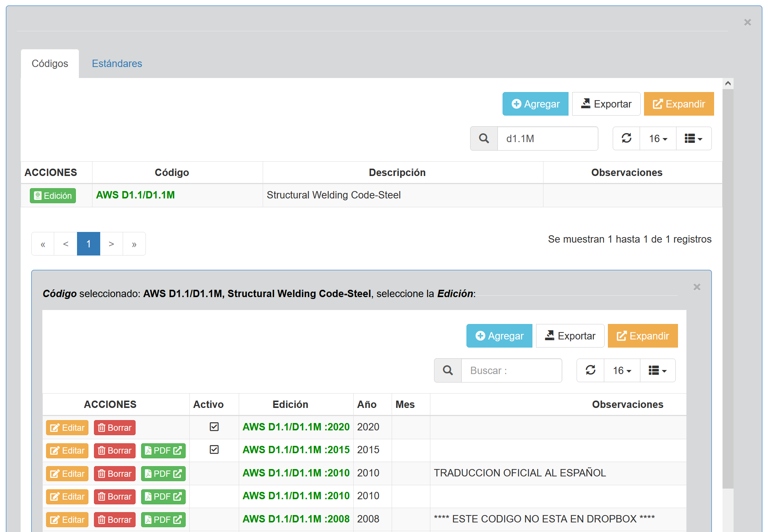Click the vertical scrollbar up arrow

tap(728, 84)
